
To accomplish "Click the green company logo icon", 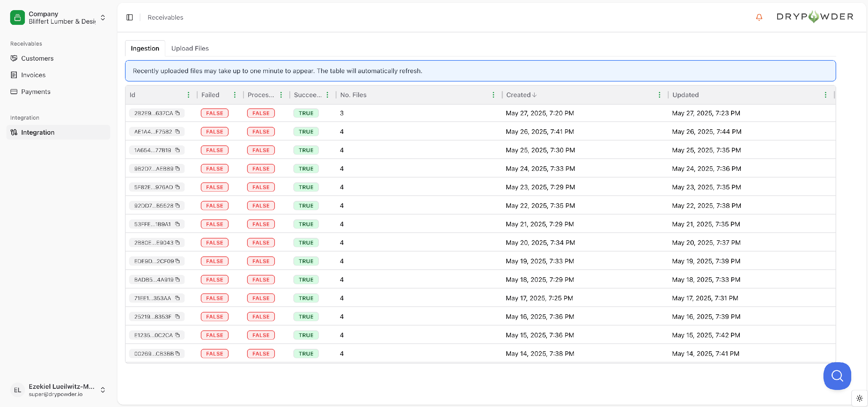I will (x=18, y=18).
